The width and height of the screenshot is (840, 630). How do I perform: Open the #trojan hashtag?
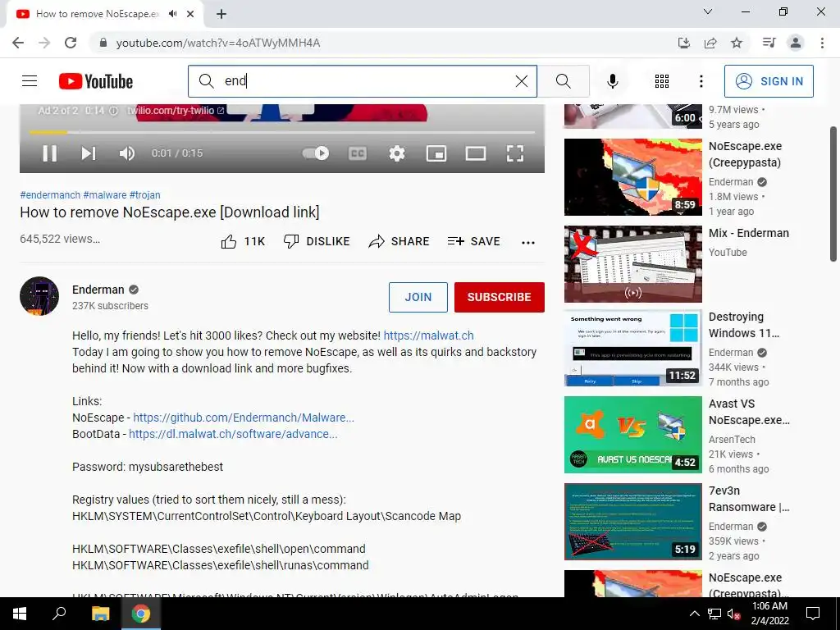point(144,195)
